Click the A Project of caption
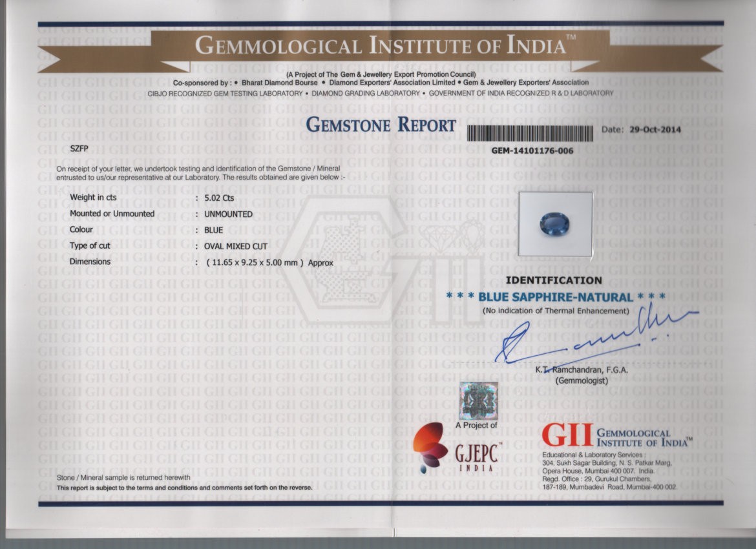This screenshot has width=756, height=549. 476,426
